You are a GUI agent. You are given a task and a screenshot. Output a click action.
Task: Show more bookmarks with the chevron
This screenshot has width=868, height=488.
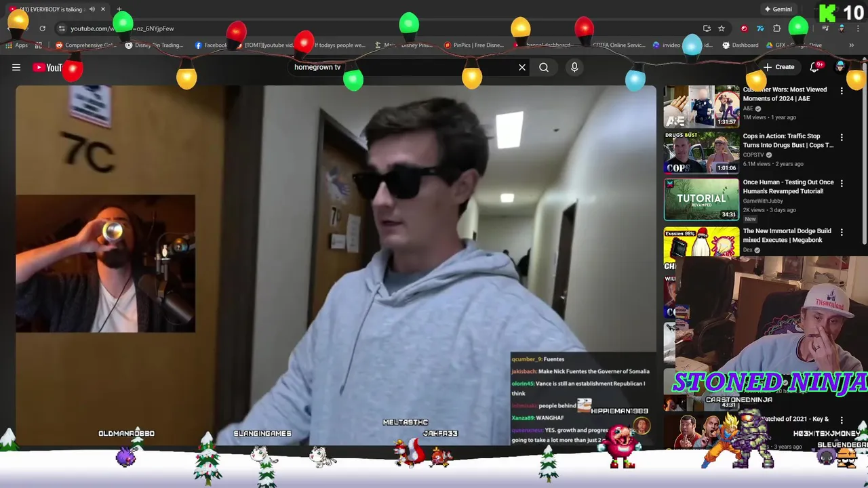[x=851, y=45]
